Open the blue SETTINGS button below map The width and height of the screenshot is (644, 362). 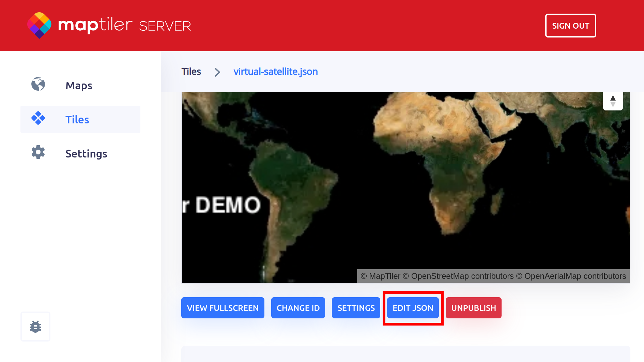click(356, 308)
